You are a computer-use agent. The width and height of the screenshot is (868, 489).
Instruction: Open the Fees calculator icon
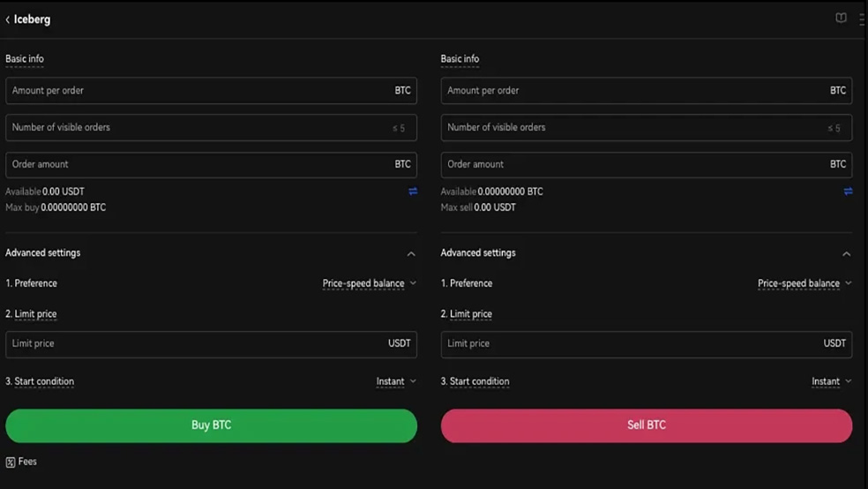(x=11, y=462)
